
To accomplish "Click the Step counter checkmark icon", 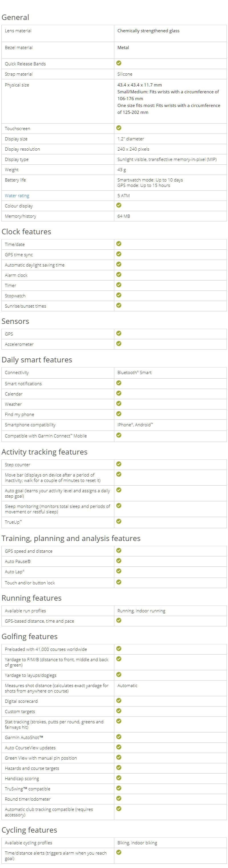I will click(x=119, y=464).
